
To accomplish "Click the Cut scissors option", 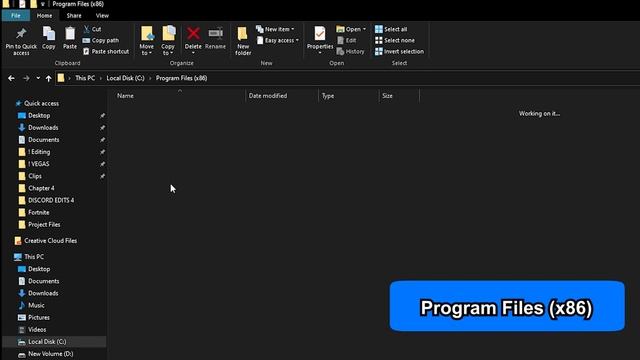I will point(92,29).
